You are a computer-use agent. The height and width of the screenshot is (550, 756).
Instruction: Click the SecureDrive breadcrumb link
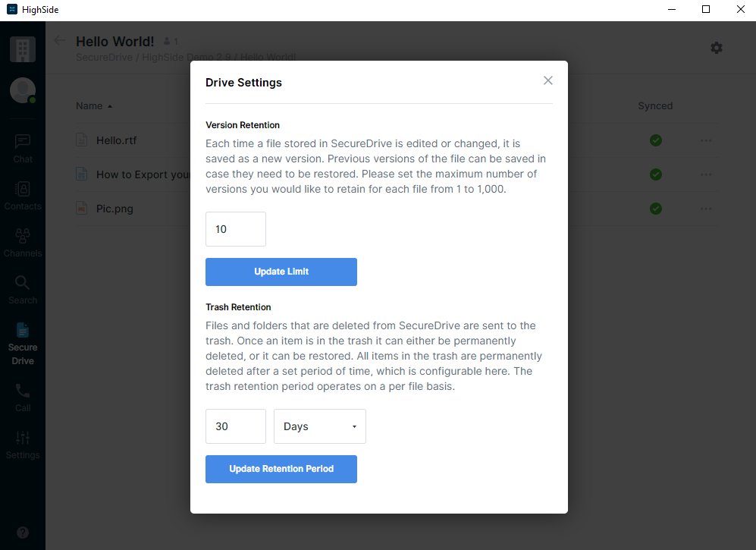pos(104,58)
